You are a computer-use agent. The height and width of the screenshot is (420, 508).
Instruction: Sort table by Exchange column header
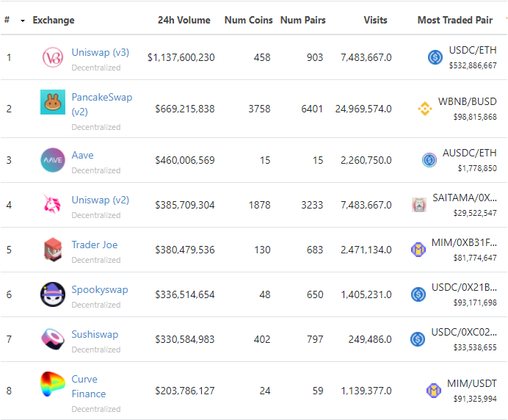[x=54, y=21]
